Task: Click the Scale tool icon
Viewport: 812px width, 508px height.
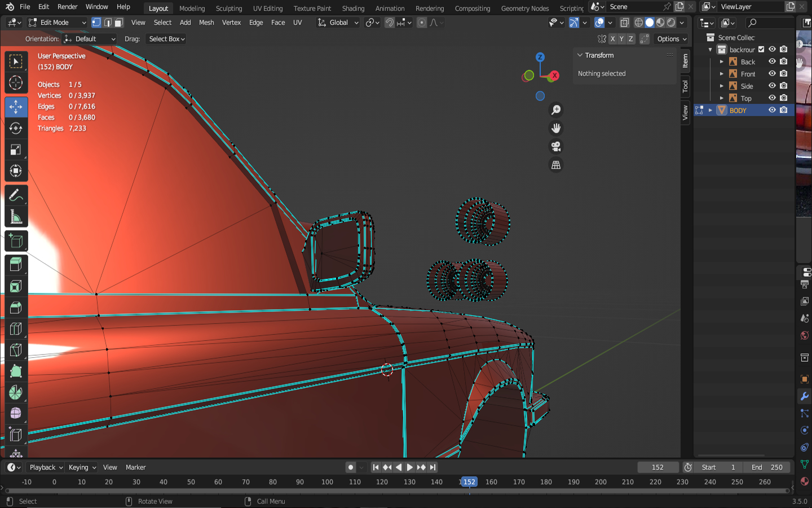Action: (16, 150)
